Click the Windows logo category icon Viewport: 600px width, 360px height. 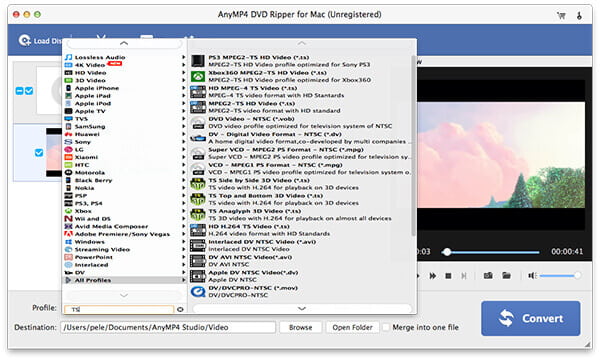point(68,242)
